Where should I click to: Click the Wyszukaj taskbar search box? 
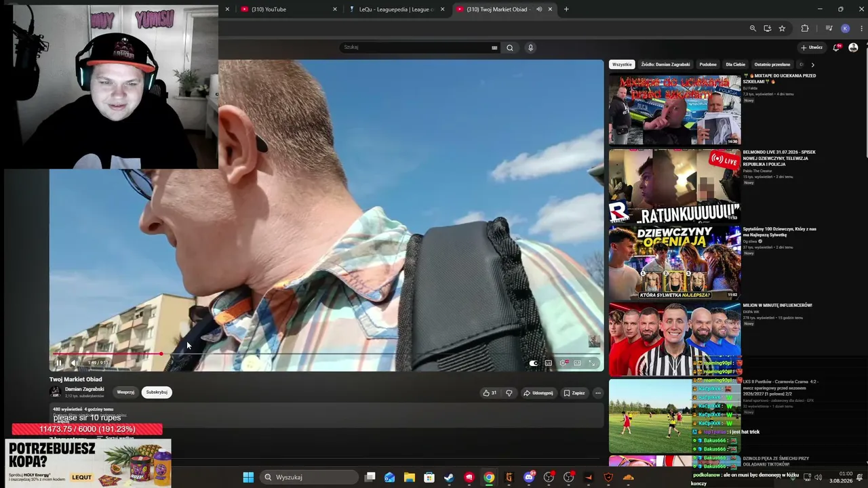(310, 477)
